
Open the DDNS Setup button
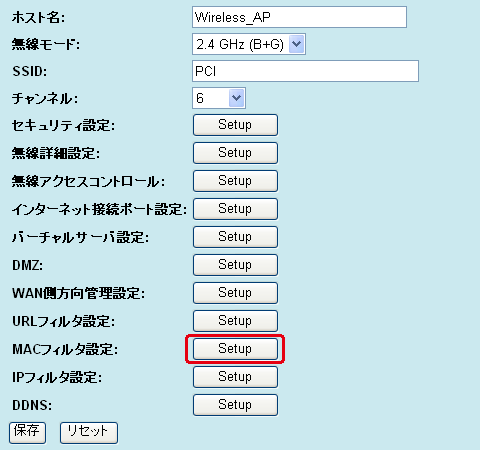pos(235,405)
